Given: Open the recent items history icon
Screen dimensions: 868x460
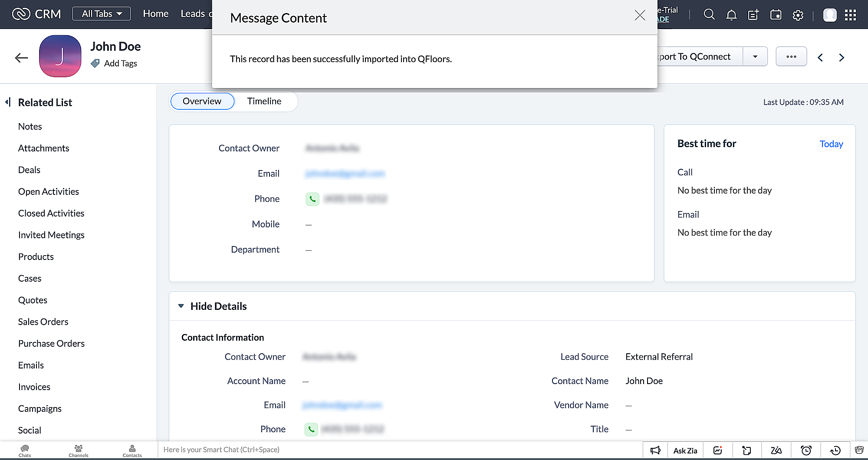Looking at the screenshot, I should 835,450.
